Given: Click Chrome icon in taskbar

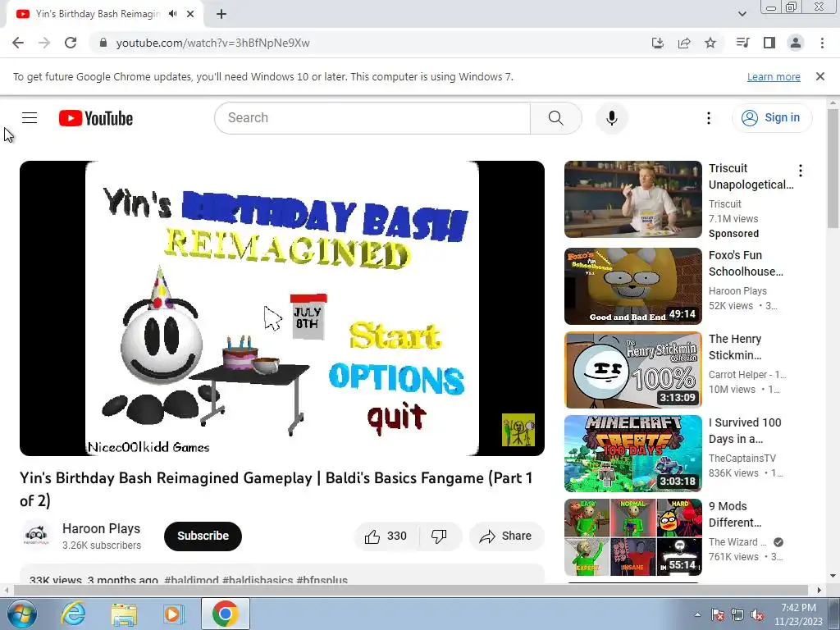Looking at the screenshot, I should click(225, 614).
